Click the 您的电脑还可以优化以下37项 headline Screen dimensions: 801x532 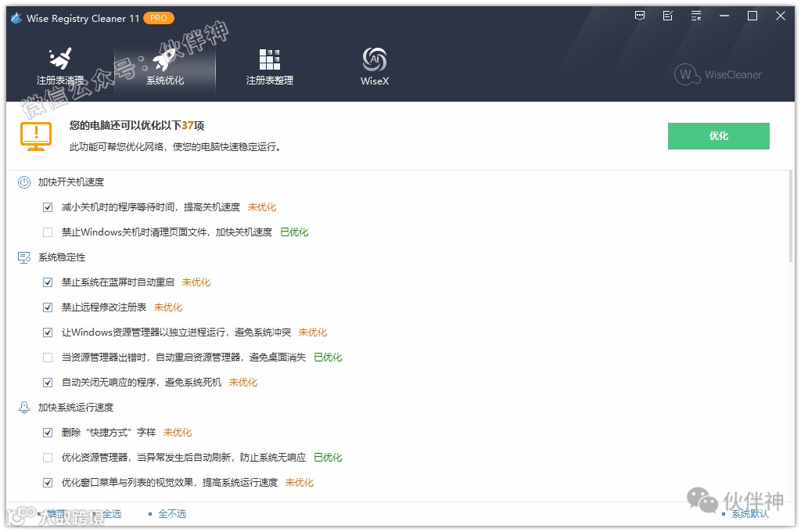(x=137, y=126)
